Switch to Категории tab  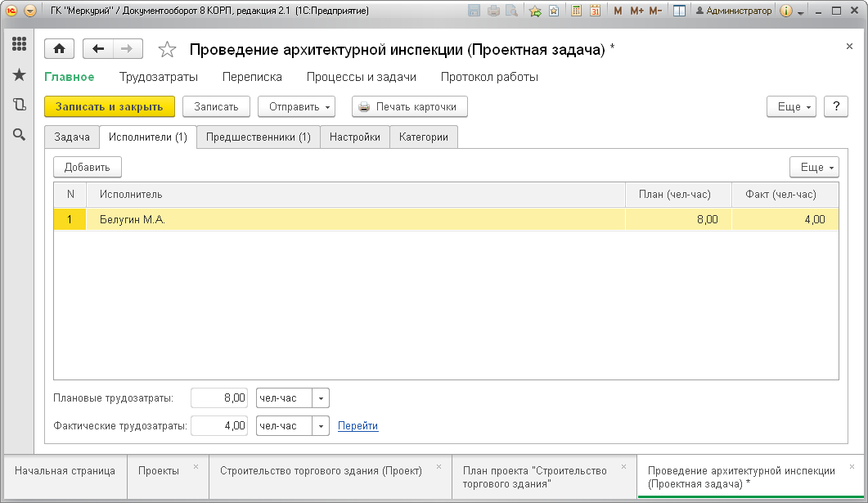pyautogui.click(x=424, y=137)
